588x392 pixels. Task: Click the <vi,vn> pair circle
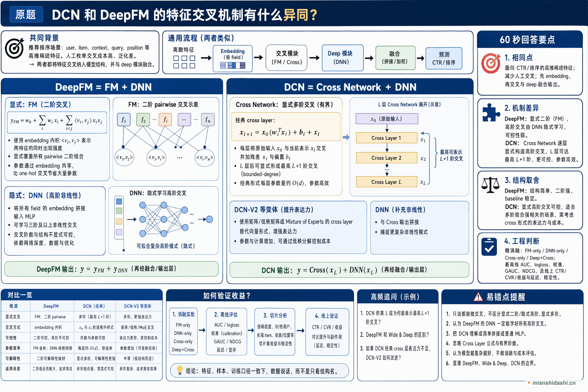205,158
